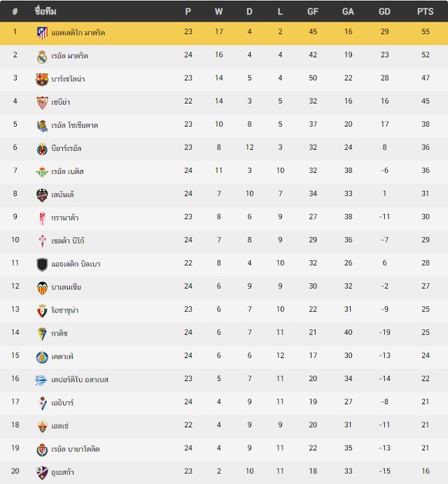Click the Valencia bat crest icon

pyautogui.click(x=42, y=287)
